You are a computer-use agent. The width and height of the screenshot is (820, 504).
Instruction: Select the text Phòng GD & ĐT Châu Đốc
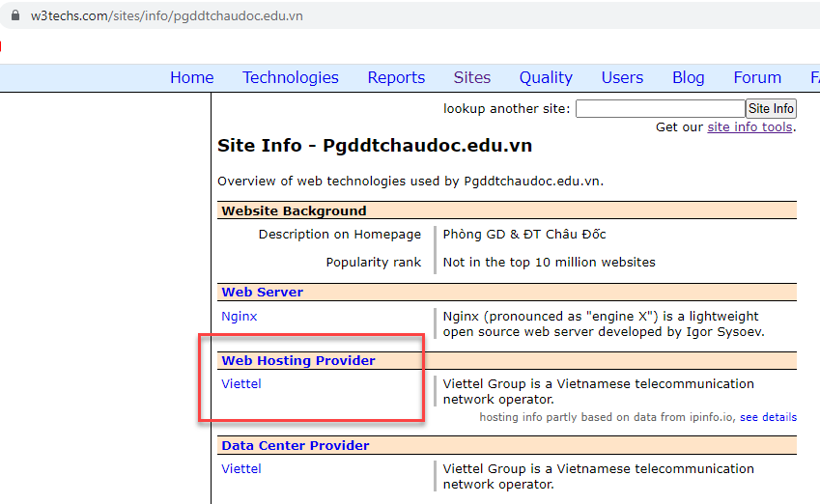524,235
